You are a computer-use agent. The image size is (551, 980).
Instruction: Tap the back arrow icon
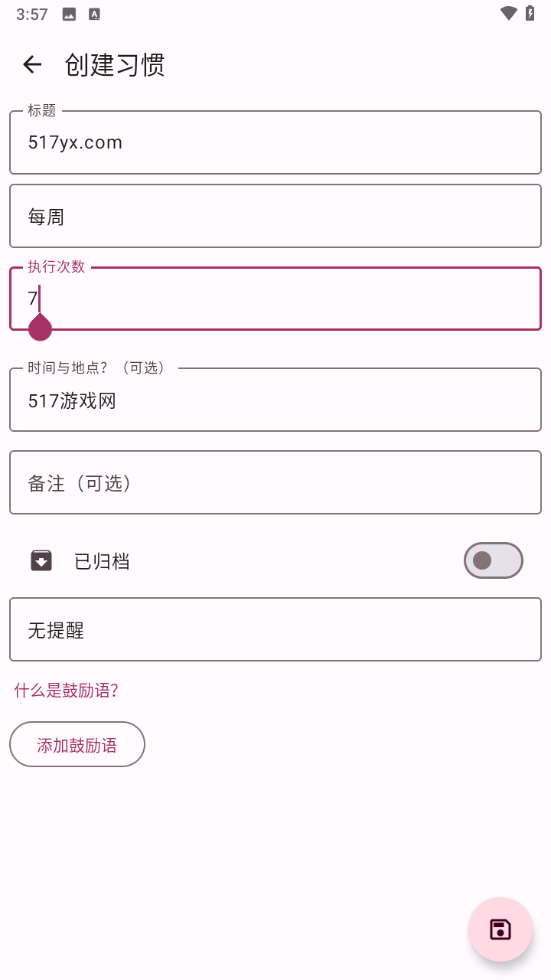32,64
